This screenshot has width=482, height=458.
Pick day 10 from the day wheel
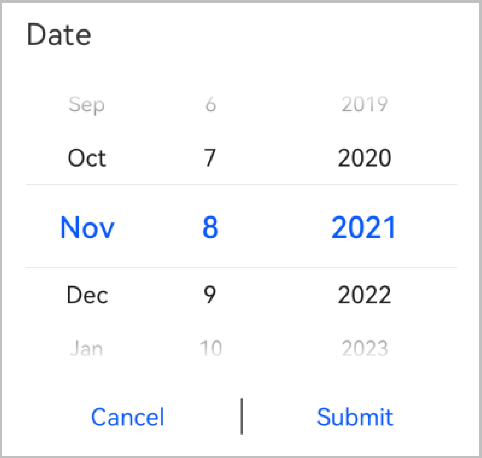[211, 349]
